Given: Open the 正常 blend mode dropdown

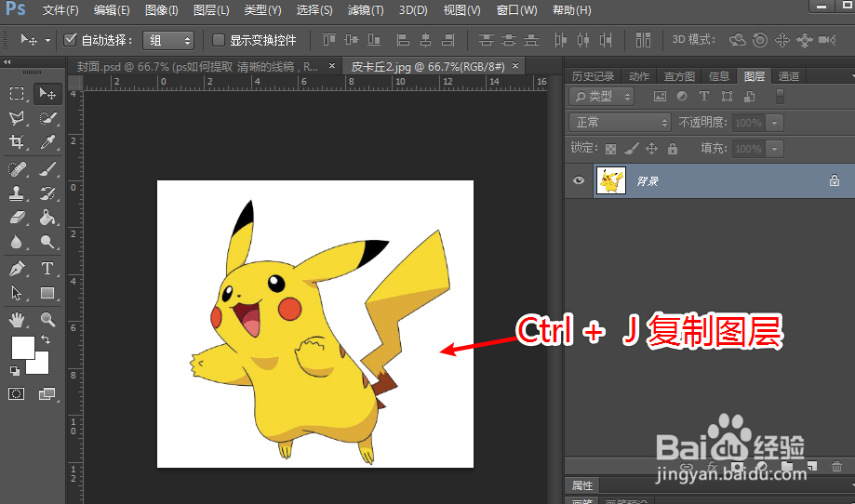Looking at the screenshot, I should 621,122.
